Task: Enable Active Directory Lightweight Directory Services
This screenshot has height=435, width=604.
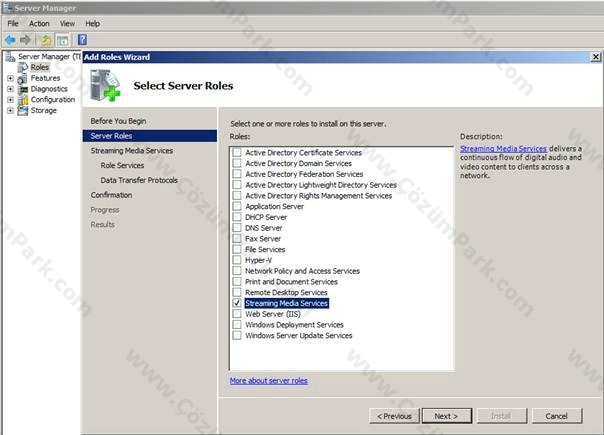Action: [x=237, y=185]
